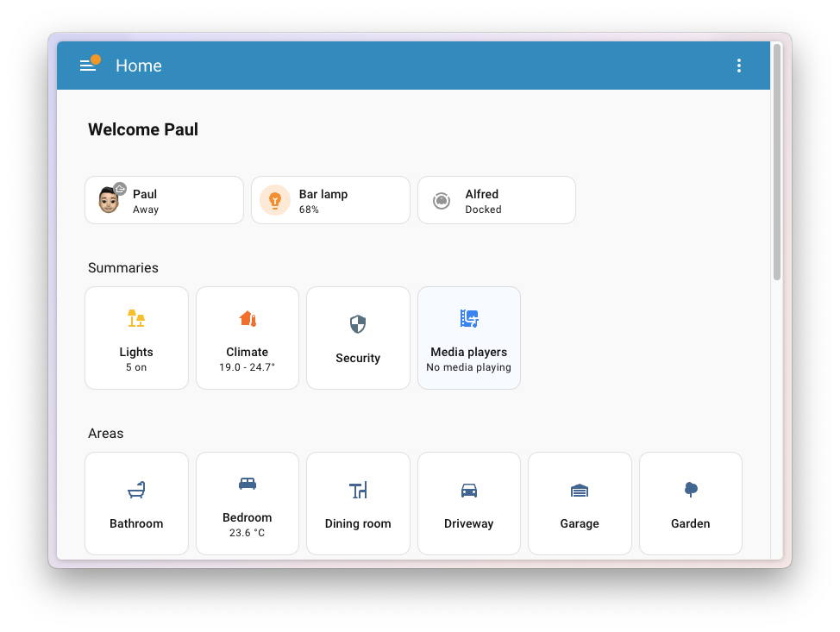The height and width of the screenshot is (632, 840).
Task: Open the Media players speaker icon
Action: click(x=468, y=318)
